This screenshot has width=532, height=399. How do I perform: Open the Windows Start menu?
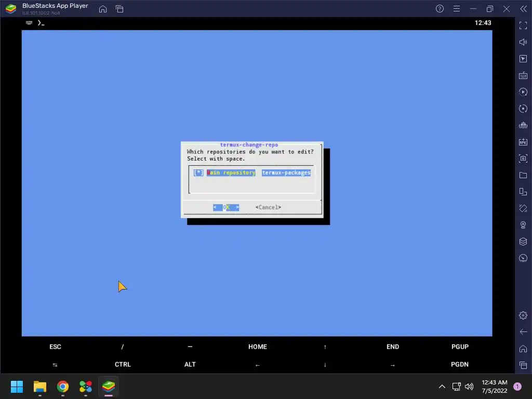coord(17,387)
